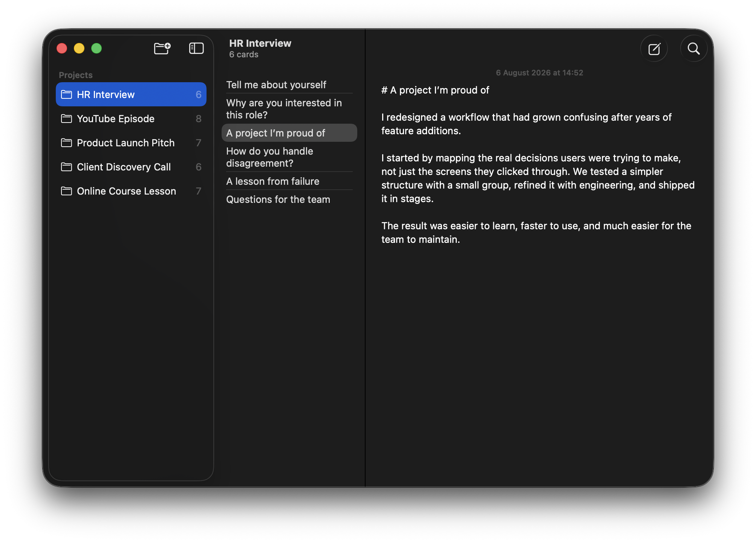Create a new project folder
The width and height of the screenshot is (756, 543).
[162, 48]
